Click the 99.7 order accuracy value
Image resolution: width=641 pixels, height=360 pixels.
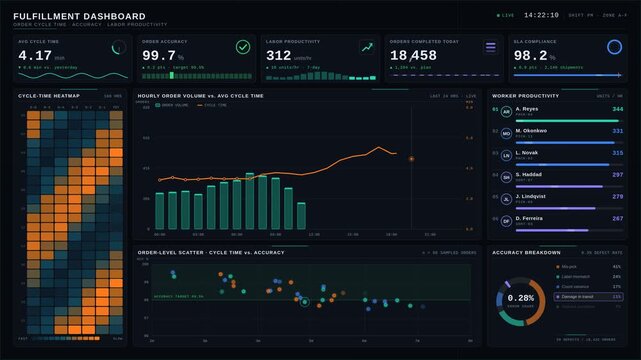pos(159,55)
